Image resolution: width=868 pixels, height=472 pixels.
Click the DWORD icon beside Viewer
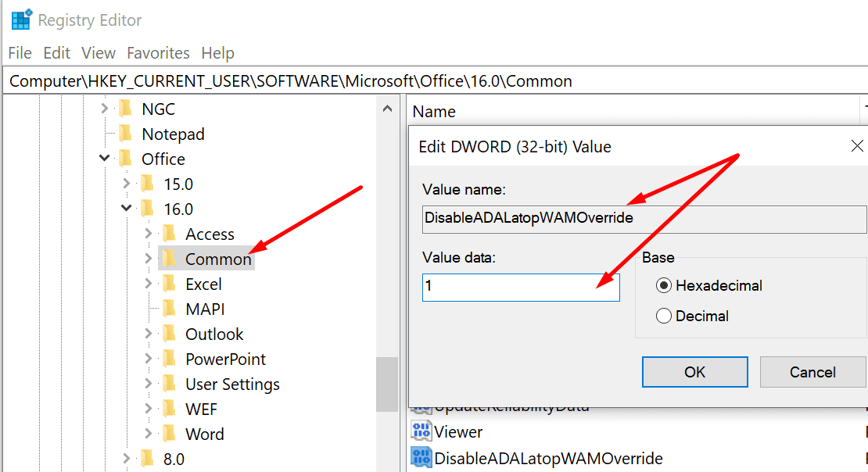pos(423,431)
